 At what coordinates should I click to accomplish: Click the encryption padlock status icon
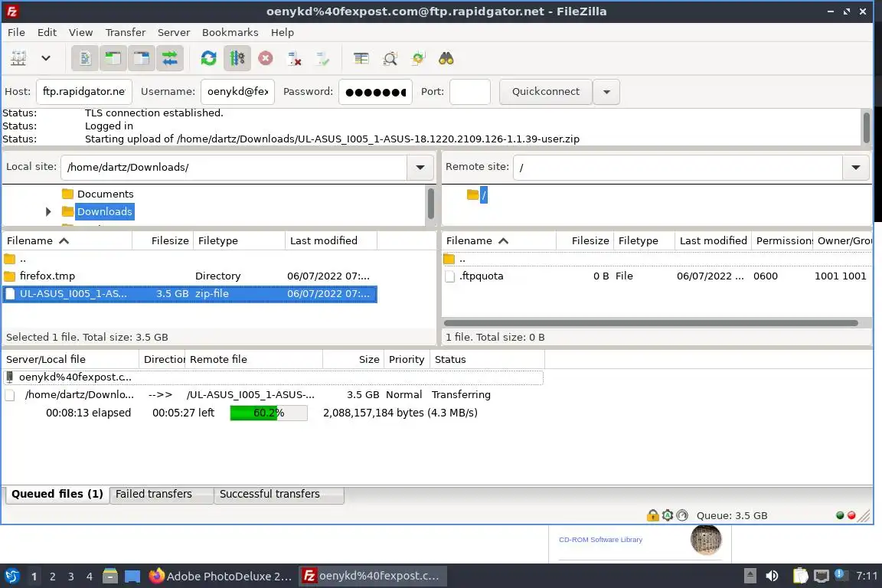point(652,515)
